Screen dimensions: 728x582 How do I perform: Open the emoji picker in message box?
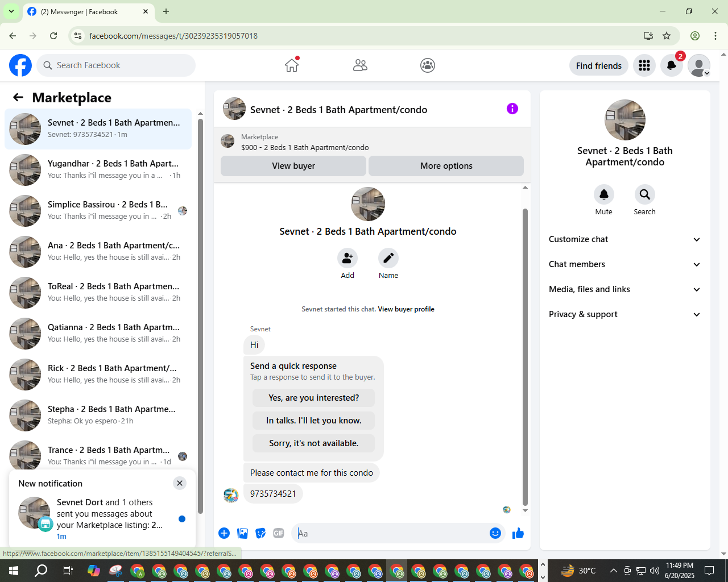pos(495,533)
